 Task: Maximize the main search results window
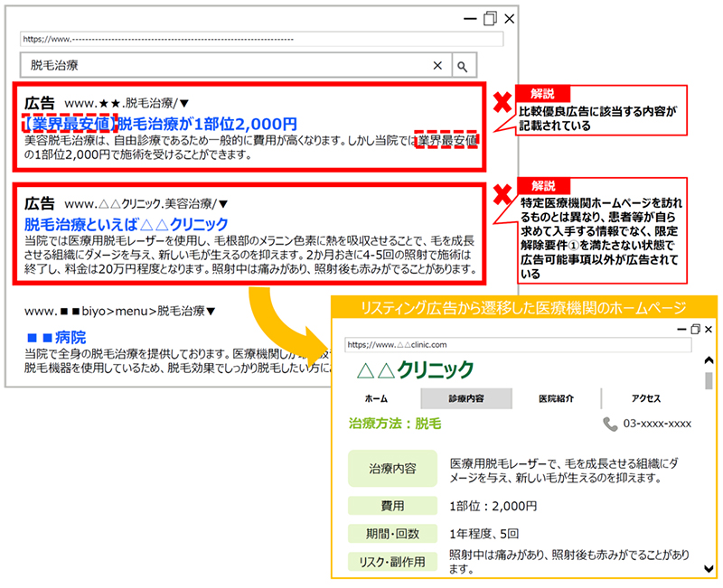(x=490, y=18)
